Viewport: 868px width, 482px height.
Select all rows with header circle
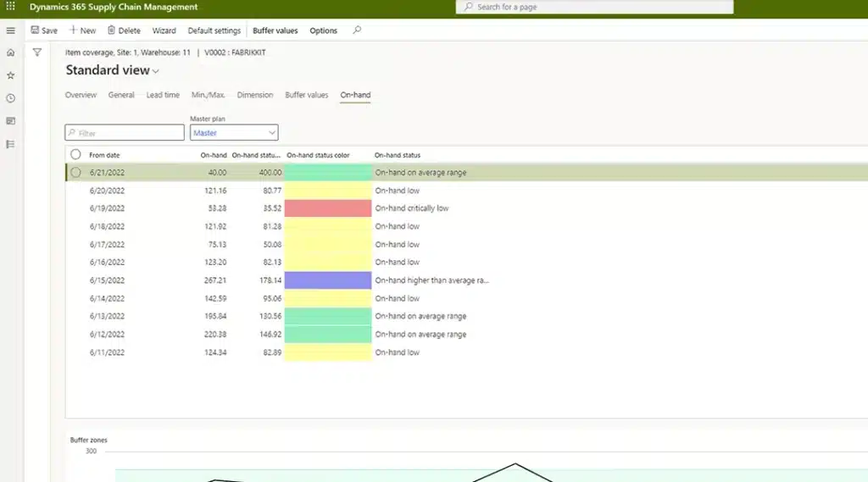[75, 154]
